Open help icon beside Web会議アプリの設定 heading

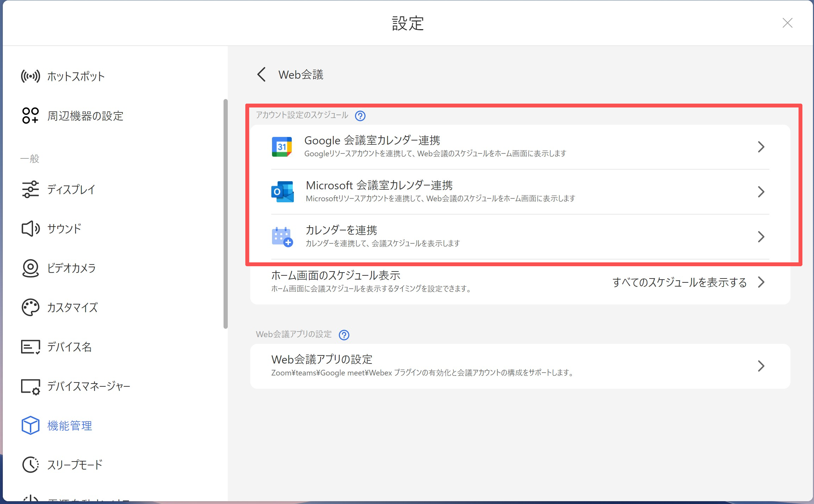[x=344, y=335]
